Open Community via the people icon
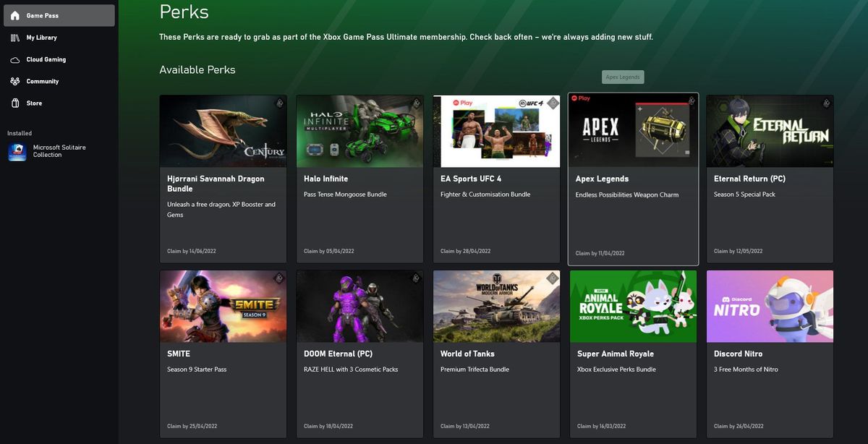Screen dimensions: 868x444 [16, 81]
